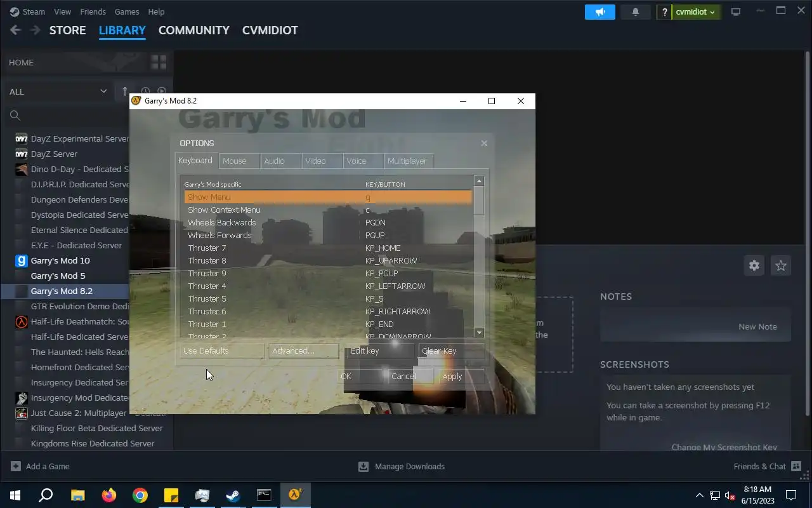The image size is (812, 508).
Task: Open View menu
Action: pyautogui.click(x=63, y=11)
